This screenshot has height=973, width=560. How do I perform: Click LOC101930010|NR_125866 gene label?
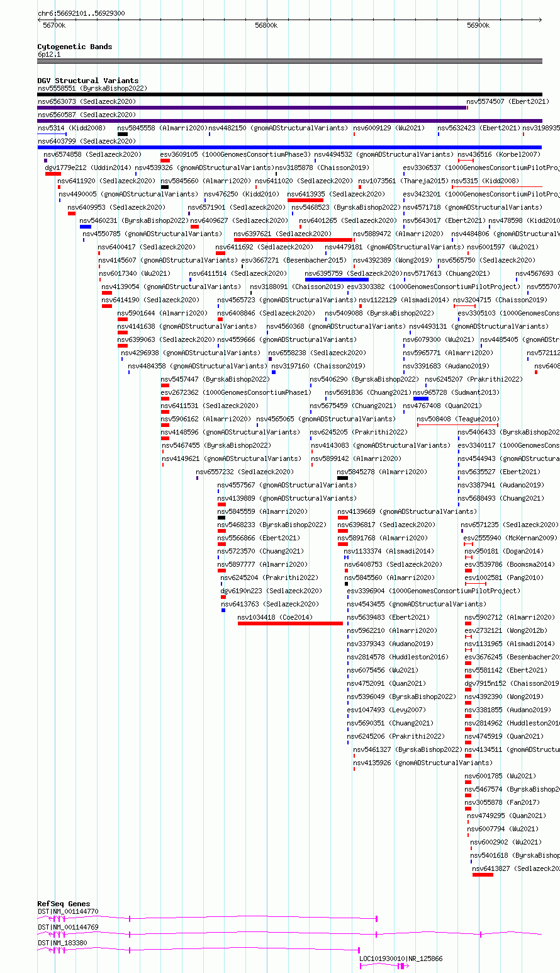click(x=401, y=959)
